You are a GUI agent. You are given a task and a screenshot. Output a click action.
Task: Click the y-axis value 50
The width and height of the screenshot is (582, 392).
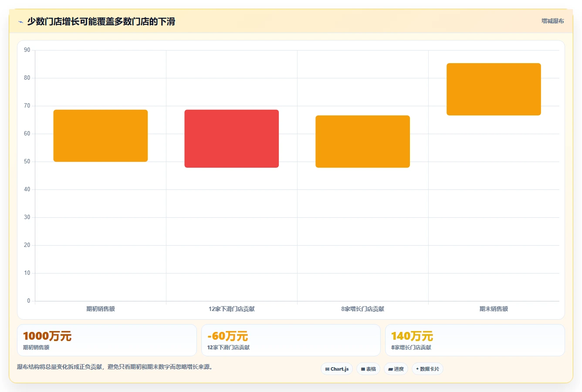click(x=27, y=162)
